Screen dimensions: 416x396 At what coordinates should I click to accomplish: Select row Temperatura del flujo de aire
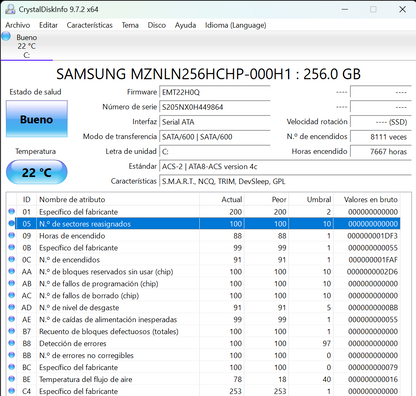(203, 379)
